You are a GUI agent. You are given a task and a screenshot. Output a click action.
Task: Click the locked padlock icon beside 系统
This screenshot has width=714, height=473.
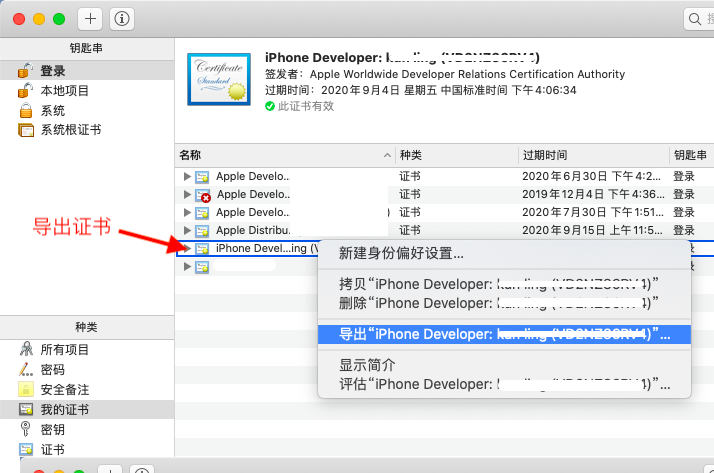[x=26, y=111]
